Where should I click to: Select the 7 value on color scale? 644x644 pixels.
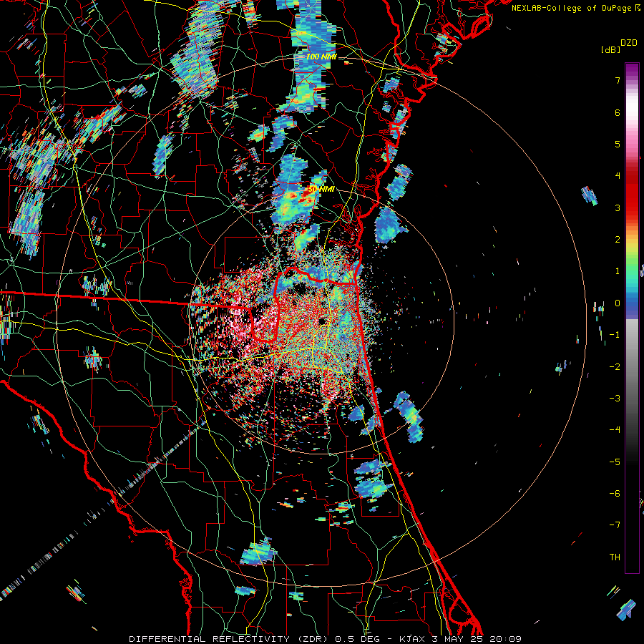pos(618,80)
